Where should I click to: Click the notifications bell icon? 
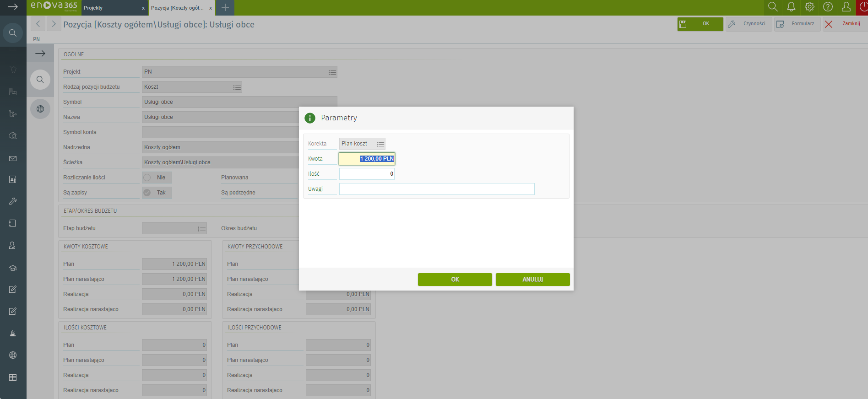(x=791, y=7)
